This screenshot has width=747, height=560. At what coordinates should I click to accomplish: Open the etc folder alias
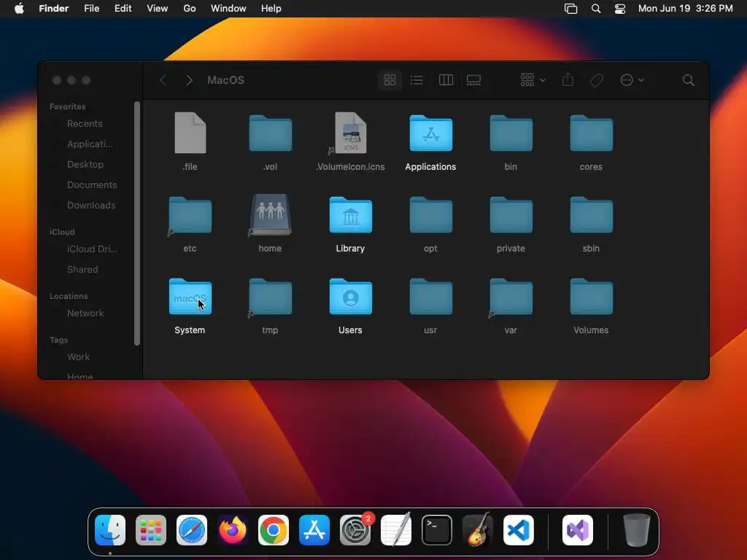coord(190,215)
